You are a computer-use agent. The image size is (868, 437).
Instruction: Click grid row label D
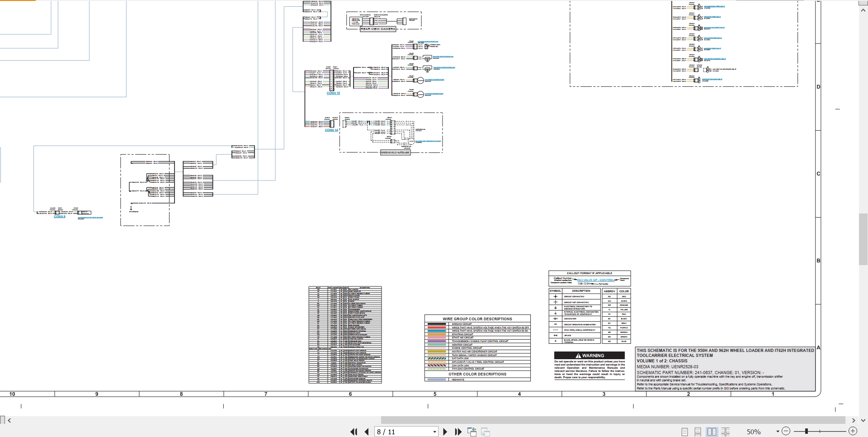click(x=818, y=87)
